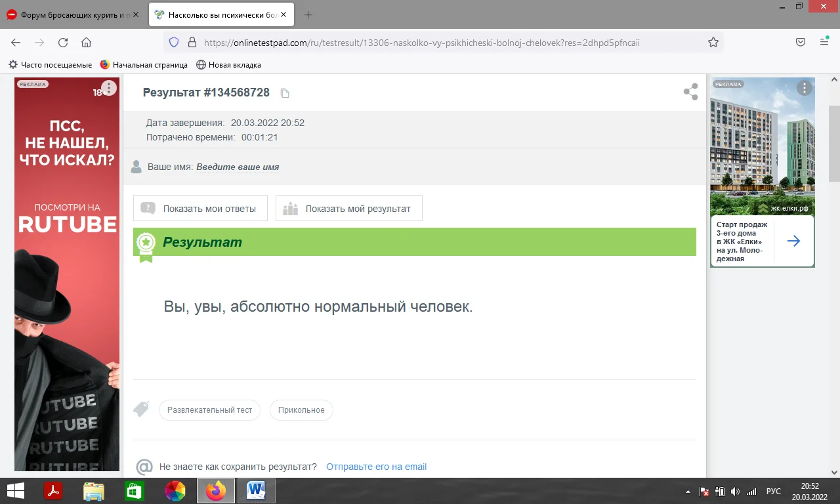Open the browser home page icon
Viewport: 840px width, 504px height.
coord(86,41)
